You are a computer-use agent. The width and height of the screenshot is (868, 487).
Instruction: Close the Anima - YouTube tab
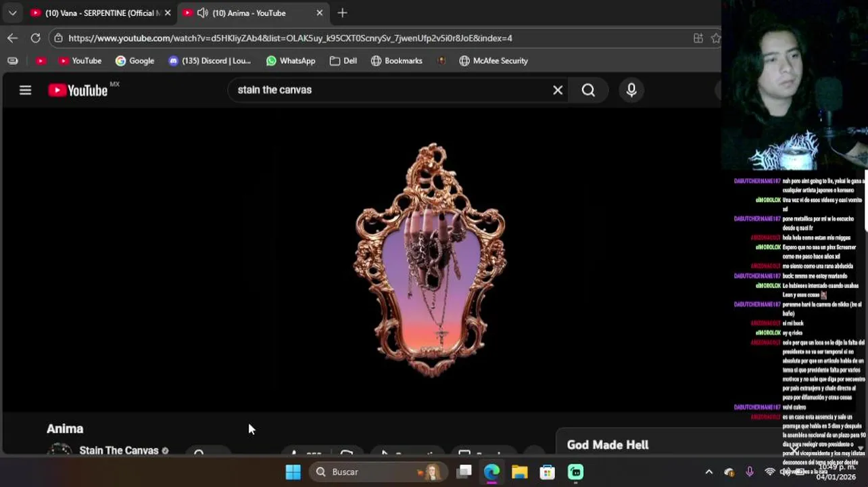(x=320, y=13)
